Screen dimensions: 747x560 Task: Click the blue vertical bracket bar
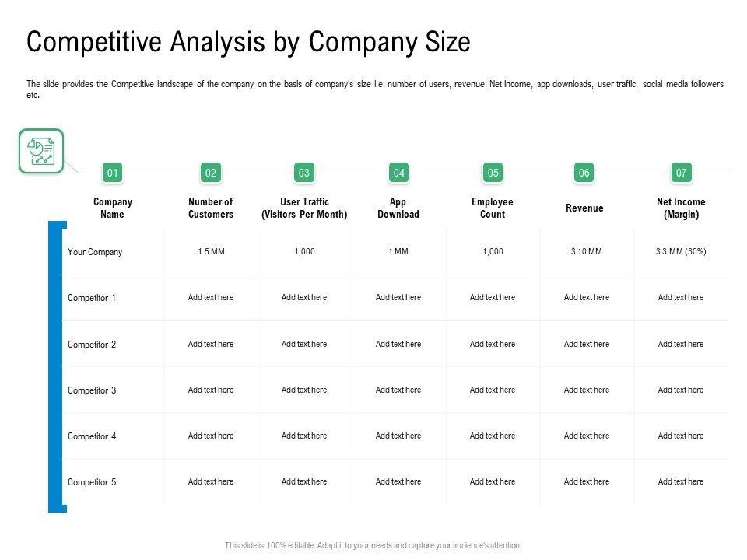pos(53,366)
